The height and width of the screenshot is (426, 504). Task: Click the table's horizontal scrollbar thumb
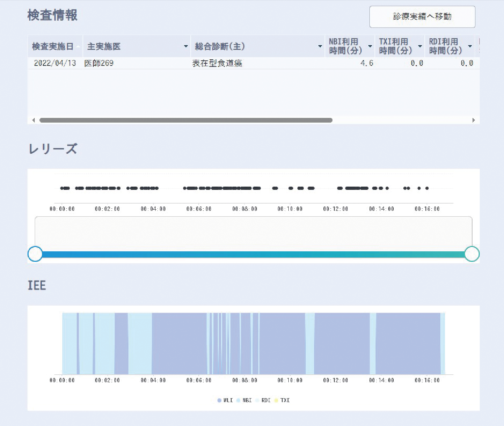coord(186,120)
